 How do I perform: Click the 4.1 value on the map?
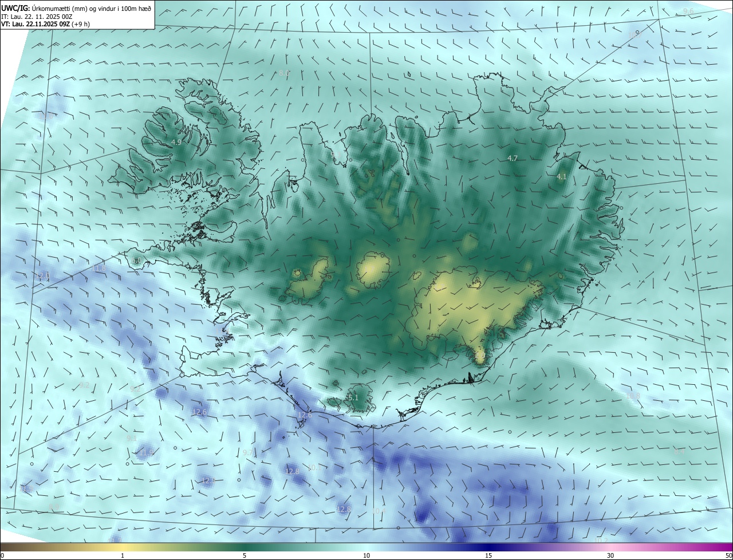pos(562,177)
